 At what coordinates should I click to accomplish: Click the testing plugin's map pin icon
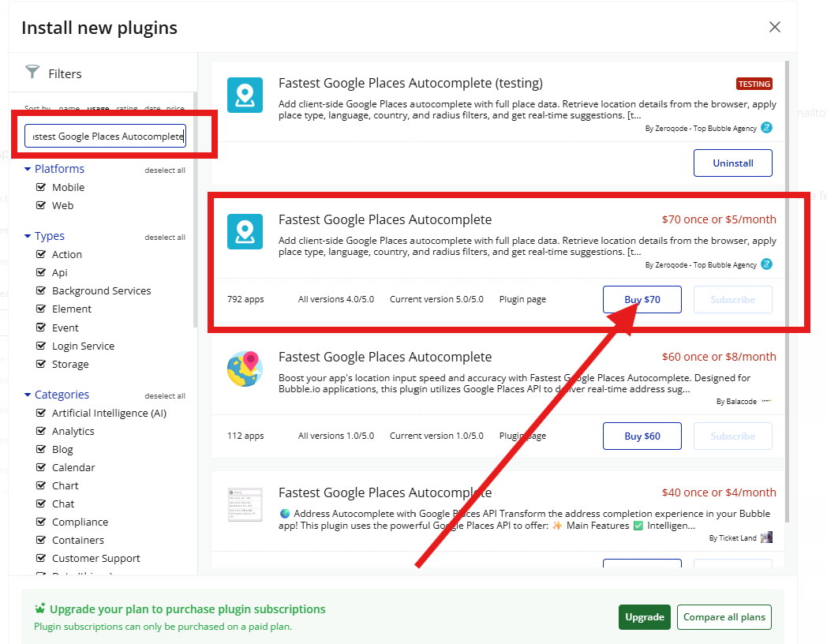(x=245, y=95)
